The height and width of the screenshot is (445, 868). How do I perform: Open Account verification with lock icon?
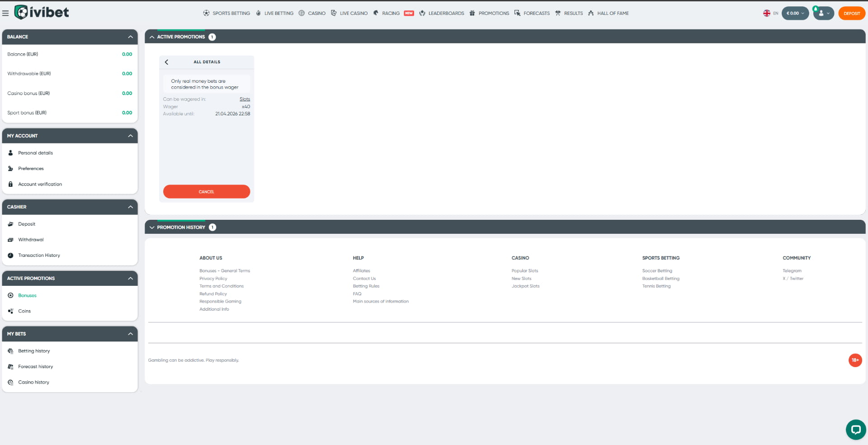click(40, 184)
